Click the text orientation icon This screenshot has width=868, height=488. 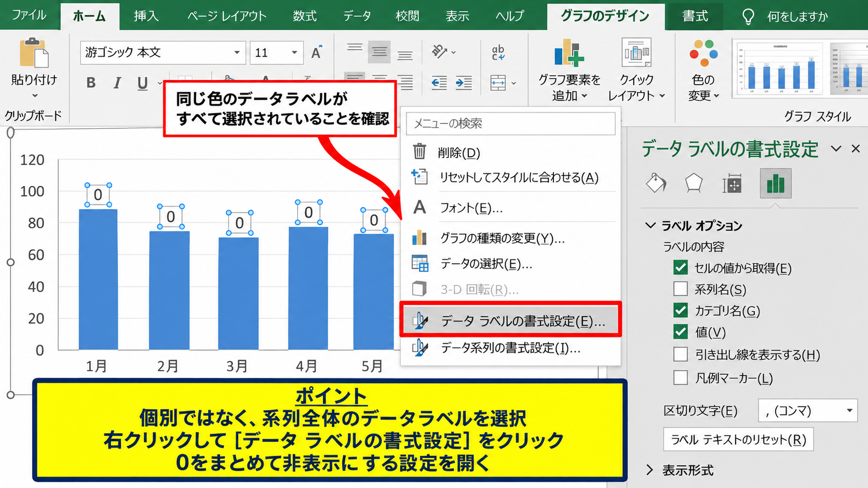[x=440, y=51]
